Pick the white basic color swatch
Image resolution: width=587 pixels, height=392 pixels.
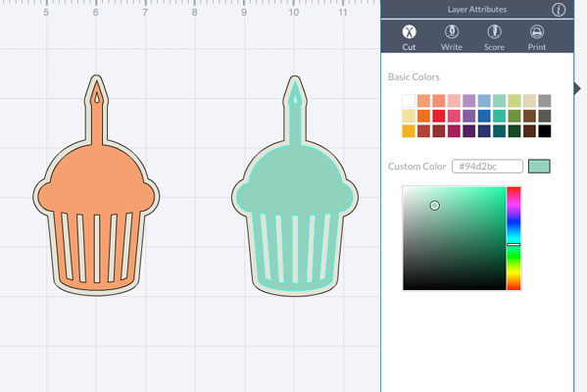coord(409,101)
